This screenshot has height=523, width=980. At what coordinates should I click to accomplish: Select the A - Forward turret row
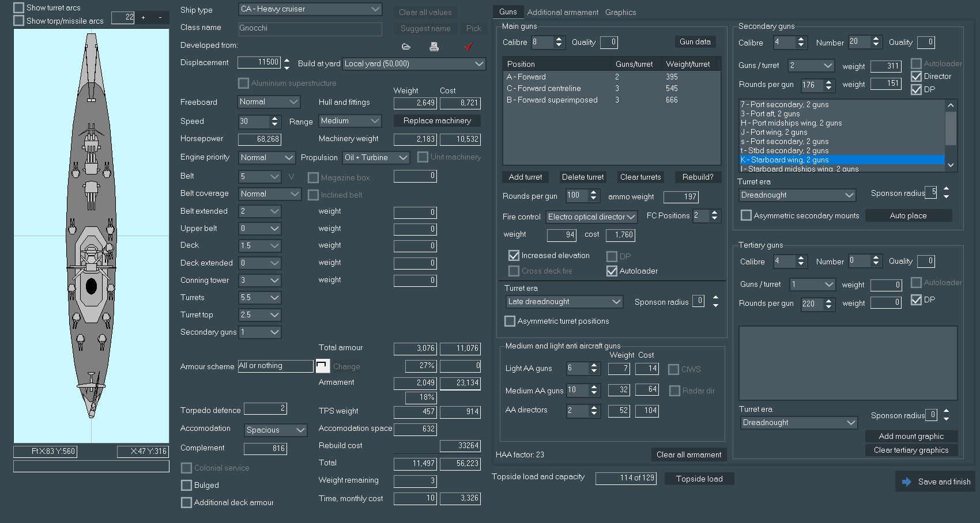pos(611,77)
